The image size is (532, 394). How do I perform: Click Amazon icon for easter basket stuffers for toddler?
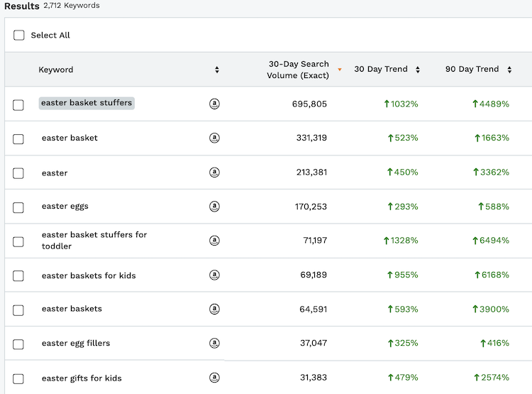(214, 241)
